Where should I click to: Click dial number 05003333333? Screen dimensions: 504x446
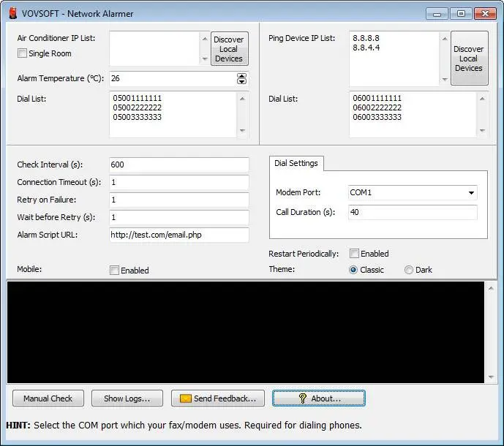click(138, 117)
